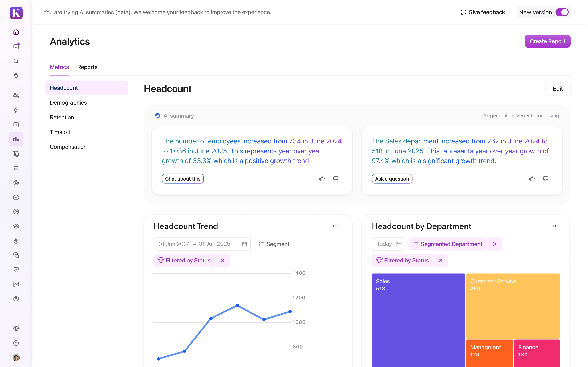Click the Create Report button
Viewport: 588px width, 367px height.
547,41
